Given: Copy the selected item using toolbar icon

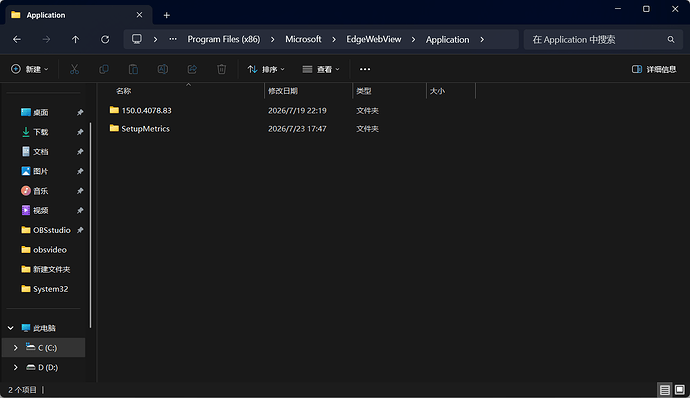Looking at the screenshot, I should [104, 69].
